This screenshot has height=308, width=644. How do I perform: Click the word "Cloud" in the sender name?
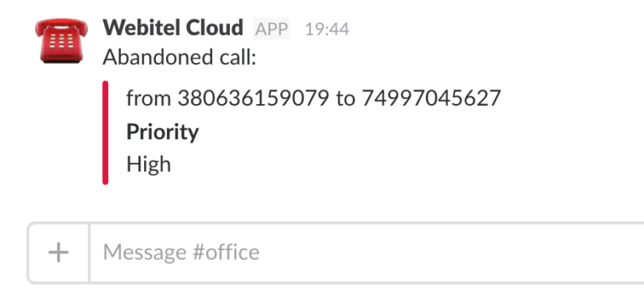pyautogui.click(x=215, y=28)
